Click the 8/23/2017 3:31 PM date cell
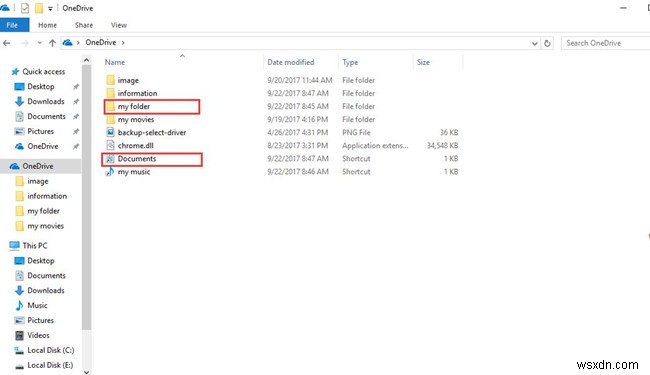Viewport: 650px width, 375px height. pyautogui.click(x=297, y=145)
